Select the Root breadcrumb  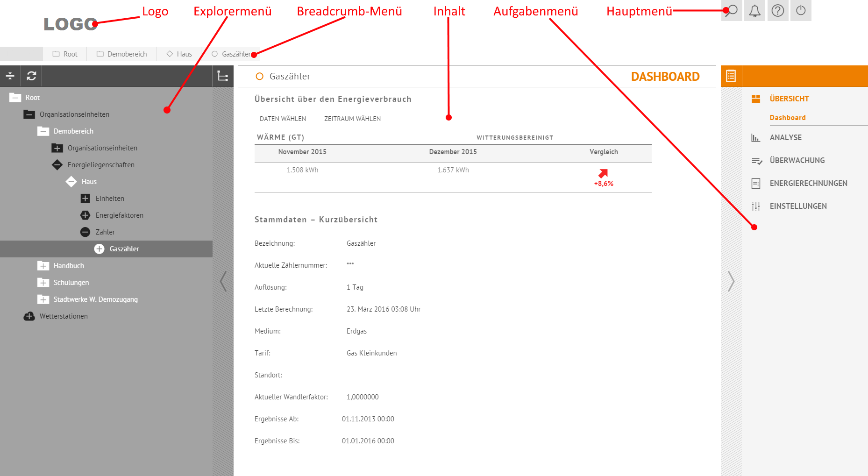pyautogui.click(x=65, y=54)
